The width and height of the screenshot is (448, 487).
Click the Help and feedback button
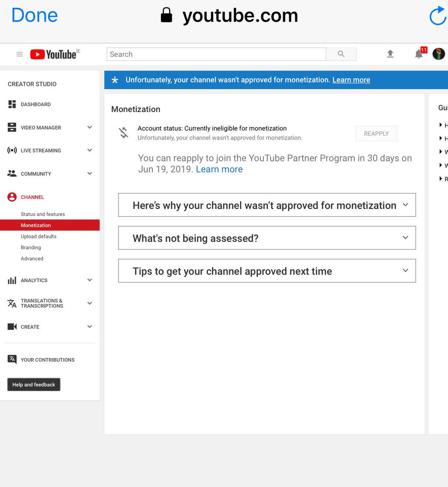click(34, 385)
